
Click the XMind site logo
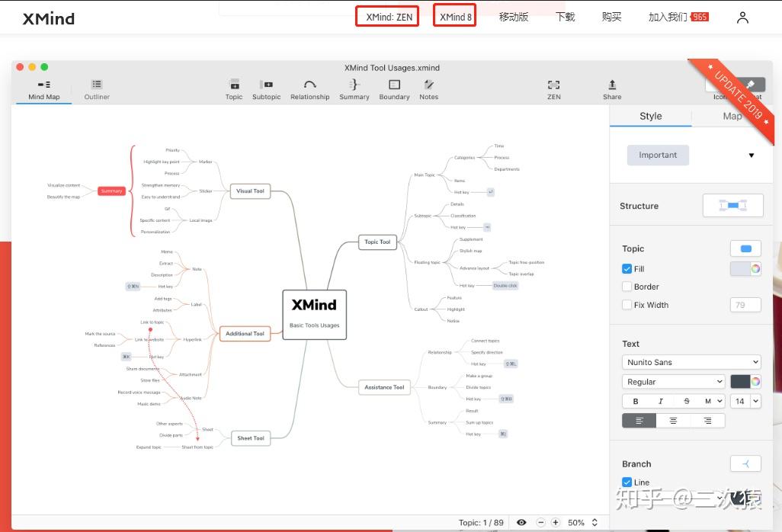48,18
